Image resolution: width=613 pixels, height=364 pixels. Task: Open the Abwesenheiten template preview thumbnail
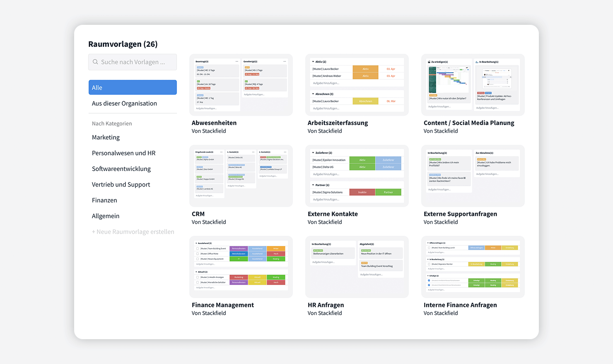pos(241,85)
